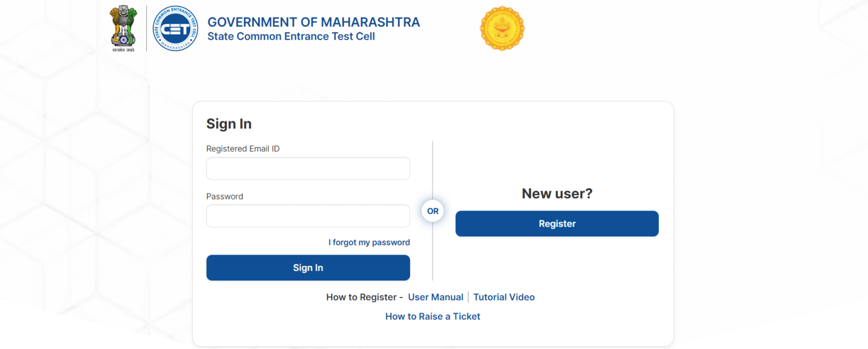Focus the Registered Email ID input field
The width and height of the screenshot is (868, 349).
tap(308, 168)
